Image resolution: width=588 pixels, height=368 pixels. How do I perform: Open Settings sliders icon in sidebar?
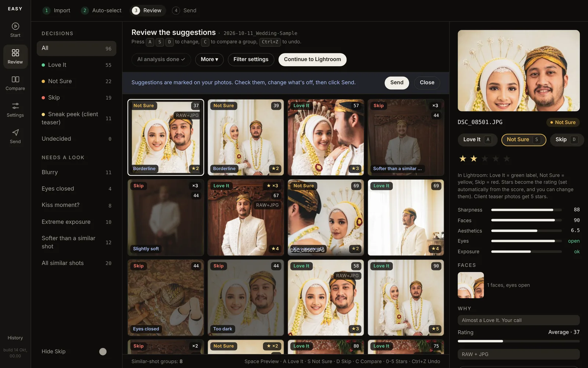(15, 110)
